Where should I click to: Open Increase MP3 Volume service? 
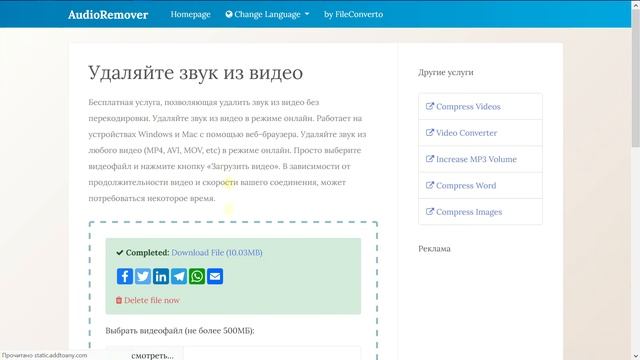[480, 159]
